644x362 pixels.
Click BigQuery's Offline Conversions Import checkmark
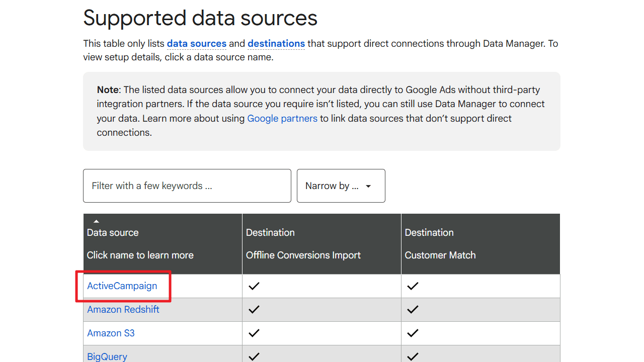click(x=254, y=356)
